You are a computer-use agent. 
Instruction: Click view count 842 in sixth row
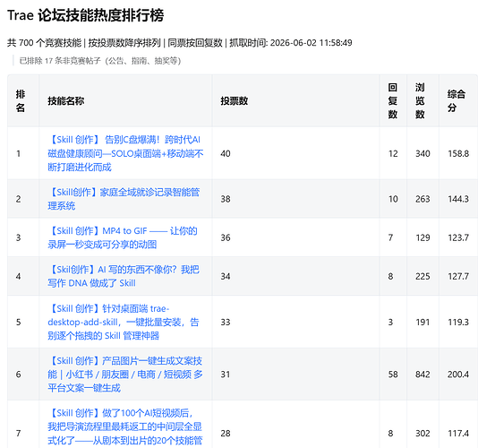(x=423, y=375)
